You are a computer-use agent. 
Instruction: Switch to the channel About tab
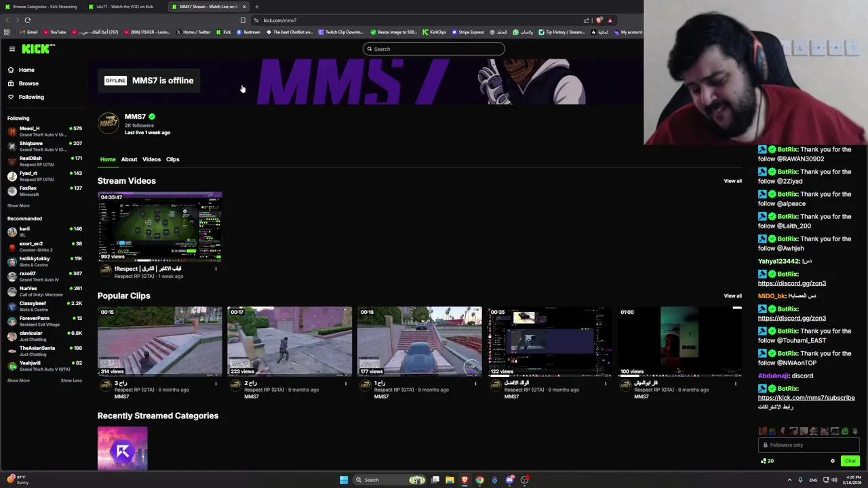point(129,159)
